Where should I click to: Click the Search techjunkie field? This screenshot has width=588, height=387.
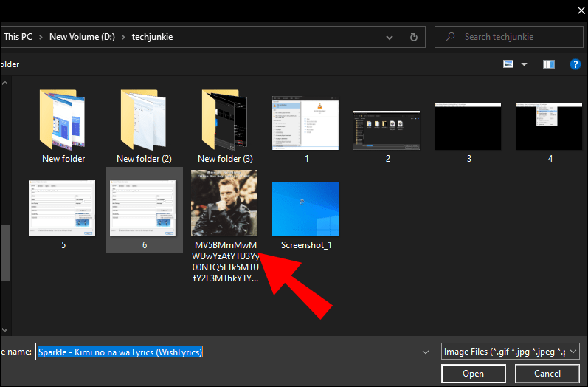coord(509,37)
